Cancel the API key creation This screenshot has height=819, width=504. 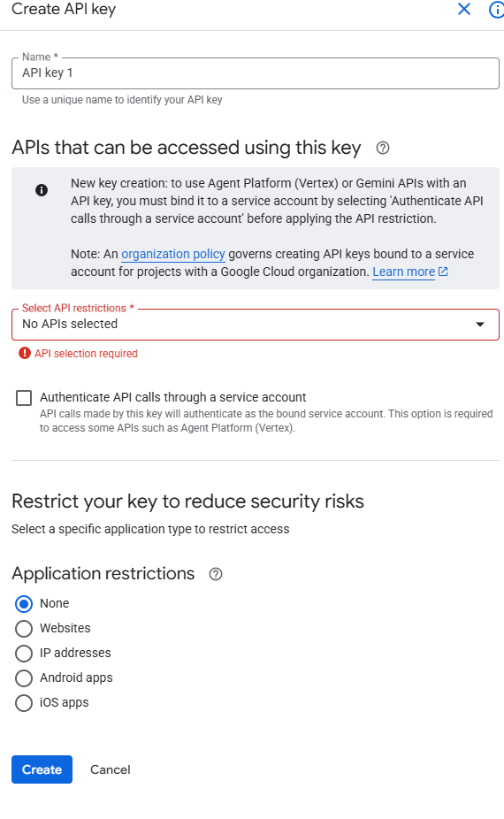(111, 769)
